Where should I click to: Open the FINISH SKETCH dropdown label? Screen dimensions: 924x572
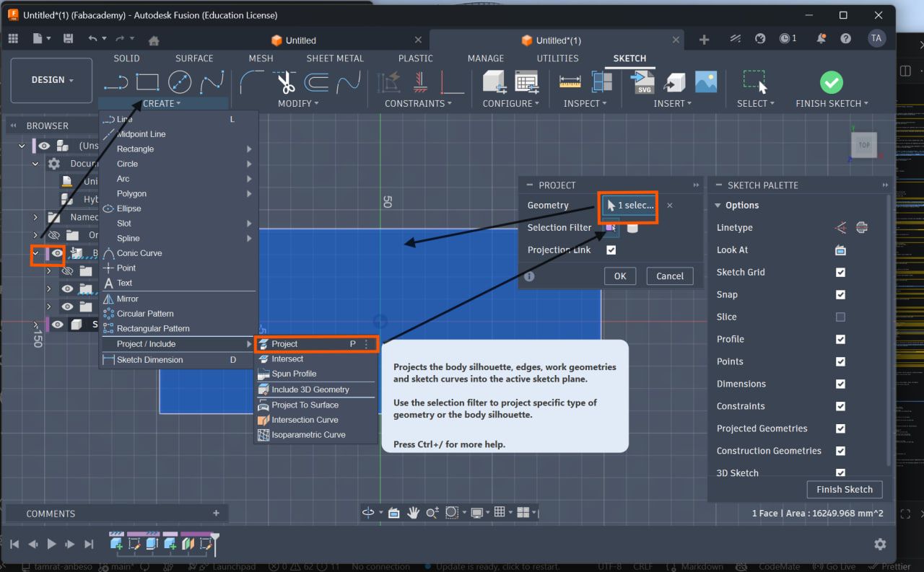832,104
